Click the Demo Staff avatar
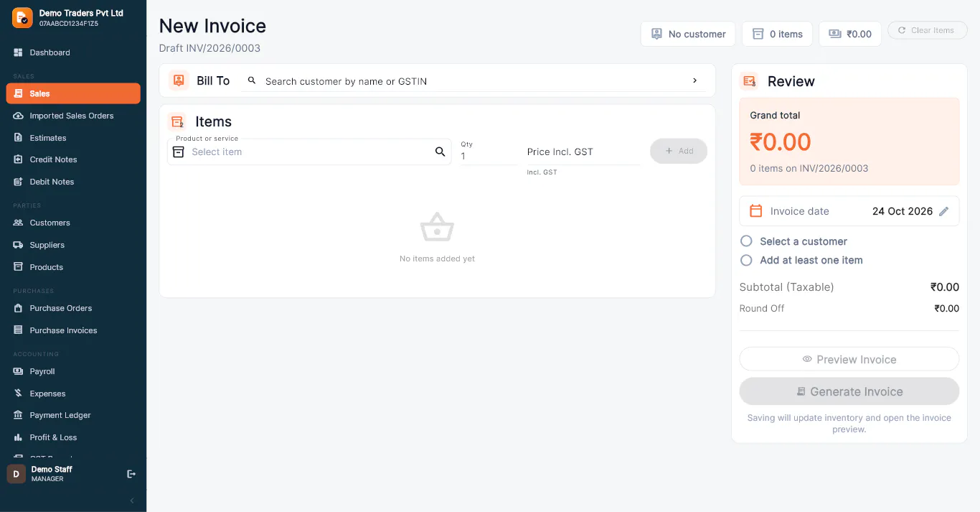The width and height of the screenshot is (980, 512). (x=17, y=474)
